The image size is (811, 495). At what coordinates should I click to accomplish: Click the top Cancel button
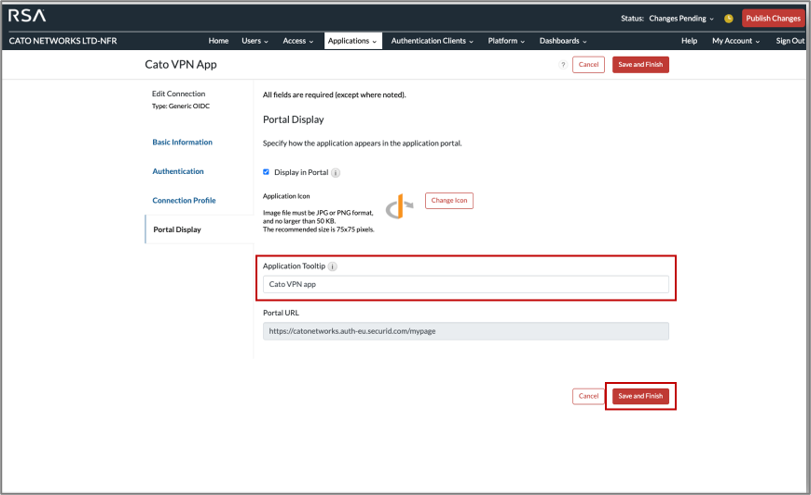588,65
